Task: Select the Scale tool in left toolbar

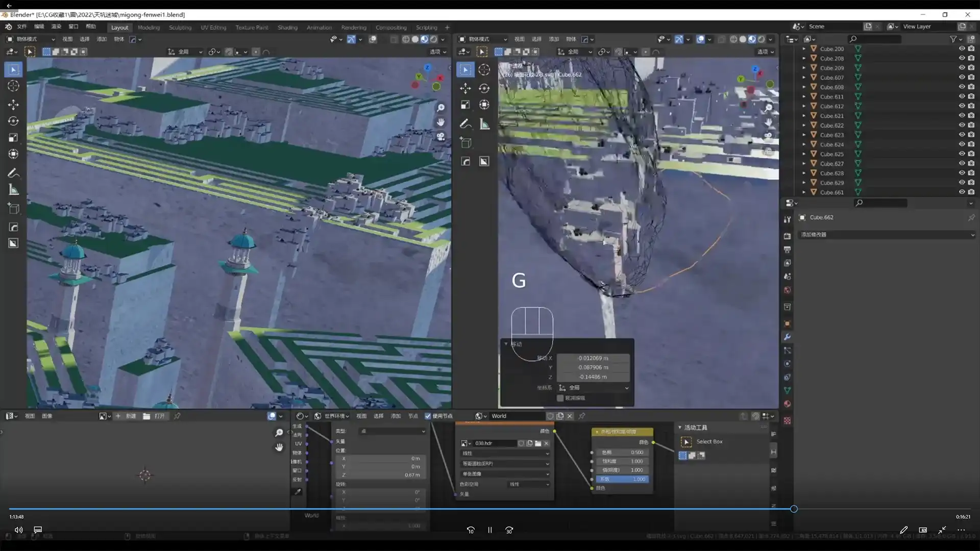Action: [13, 138]
